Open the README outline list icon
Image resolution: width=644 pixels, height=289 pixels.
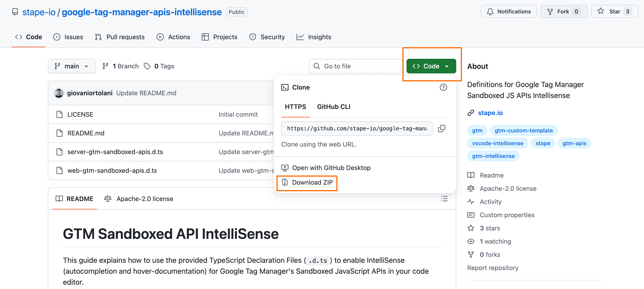444,199
